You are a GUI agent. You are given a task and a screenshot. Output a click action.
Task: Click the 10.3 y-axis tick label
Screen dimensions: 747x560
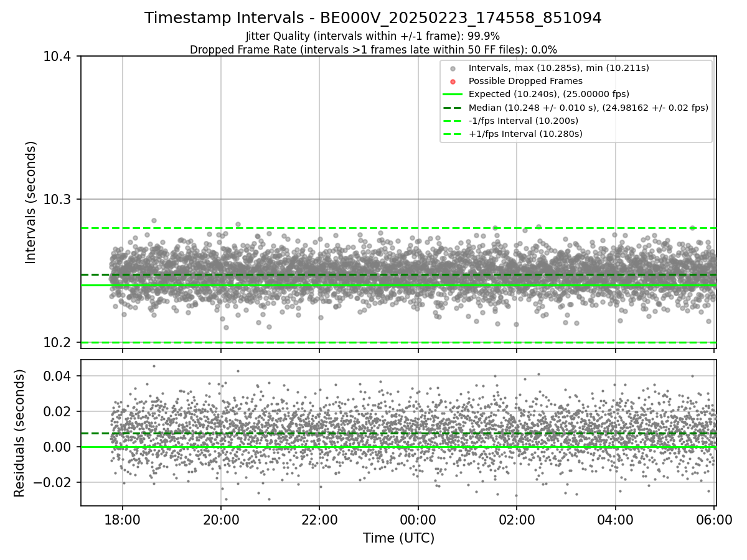pyautogui.click(x=59, y=200)
